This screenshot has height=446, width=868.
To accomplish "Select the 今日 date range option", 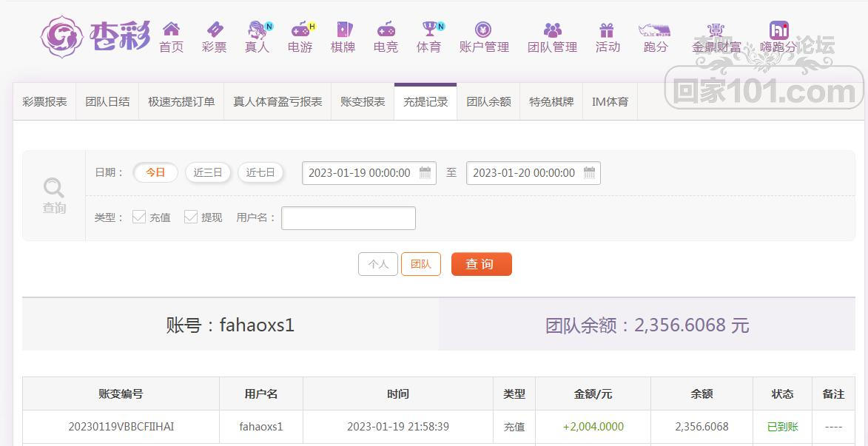I will 155,172.
